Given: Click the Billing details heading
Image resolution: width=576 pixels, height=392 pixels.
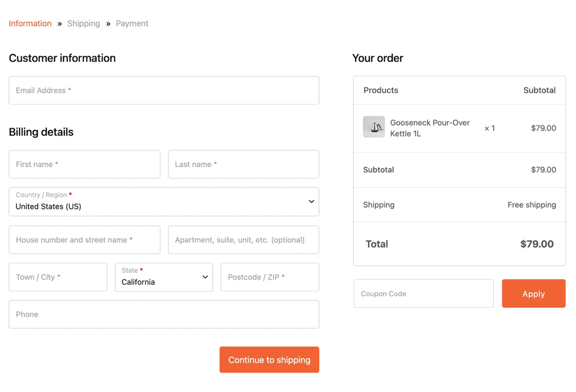Looking at the screenshot, I should coord(41,132).
